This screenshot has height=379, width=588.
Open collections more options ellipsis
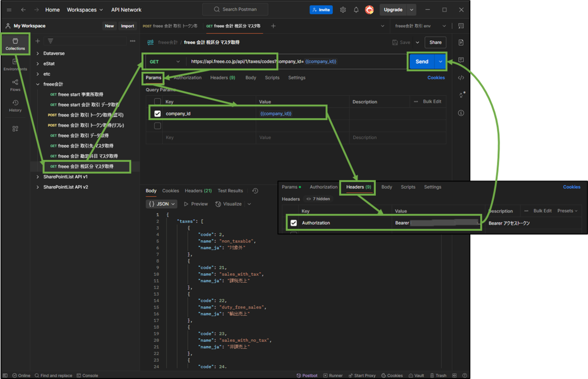click(x=132, y=41)
